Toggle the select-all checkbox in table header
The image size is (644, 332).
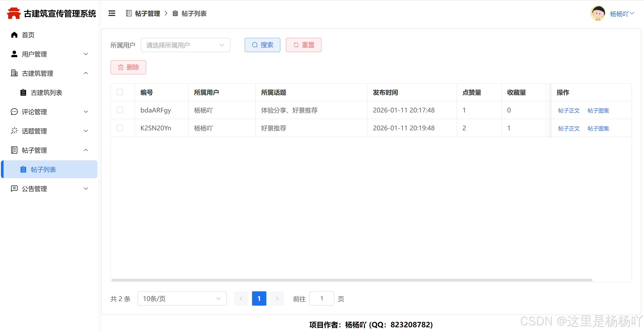click(120, 92)
